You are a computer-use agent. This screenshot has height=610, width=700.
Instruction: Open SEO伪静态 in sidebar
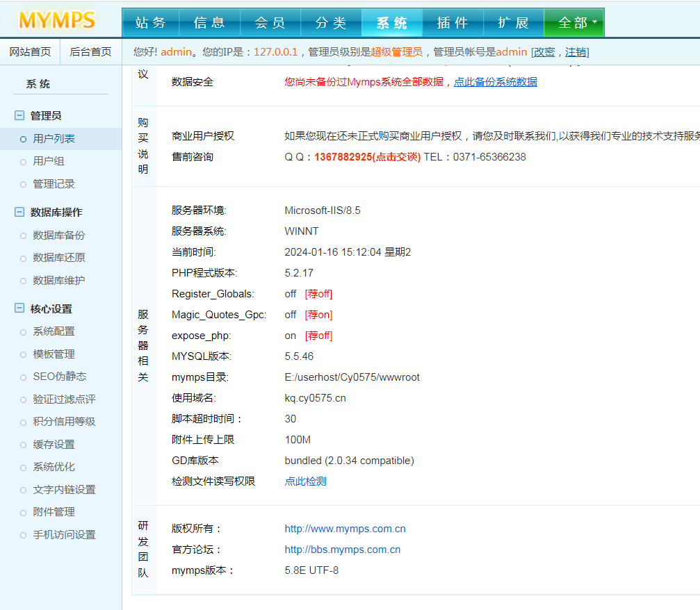60,376
